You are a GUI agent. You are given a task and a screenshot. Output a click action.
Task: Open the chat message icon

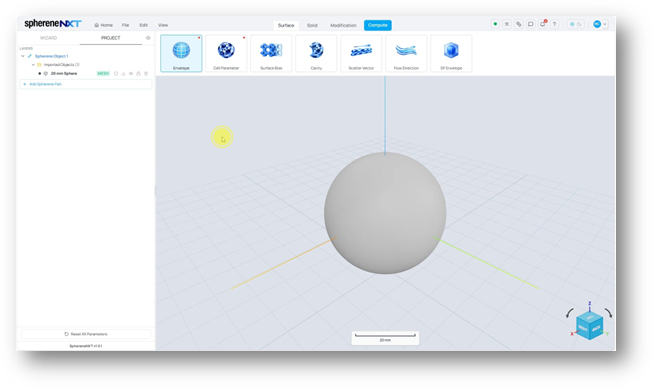[x=531, y=24]
